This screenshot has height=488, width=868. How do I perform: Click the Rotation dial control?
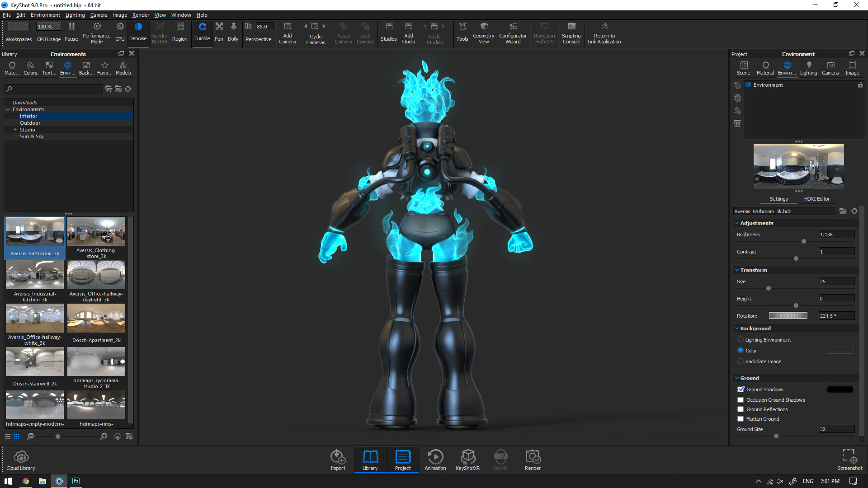point(788,316)
